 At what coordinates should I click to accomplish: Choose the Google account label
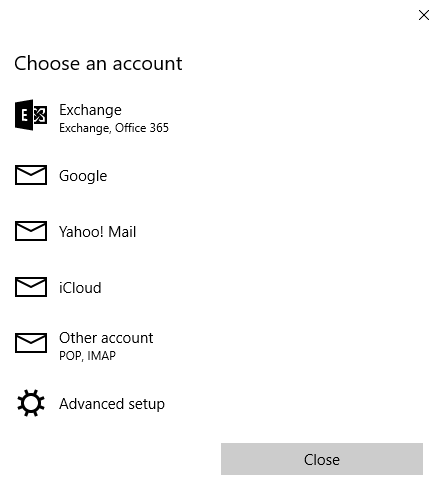[83, 176]
